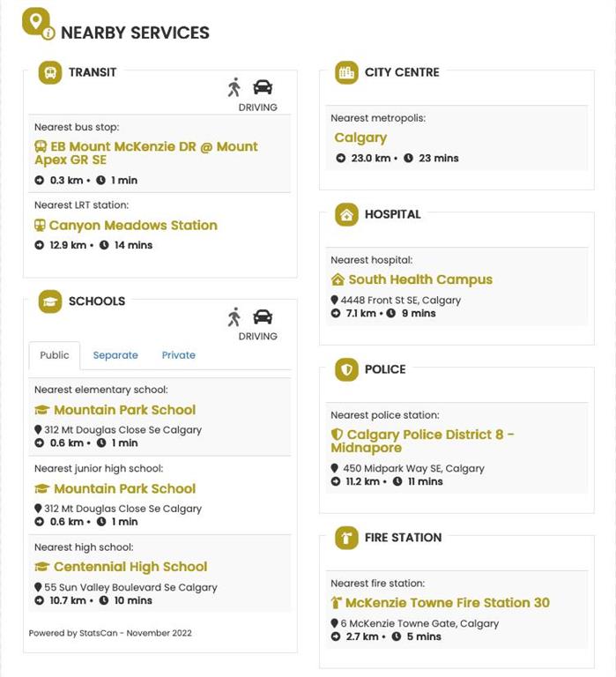Click the Fire Station hydrant header icon
Screen dimensions: 616x677
[x=346, y=538]
